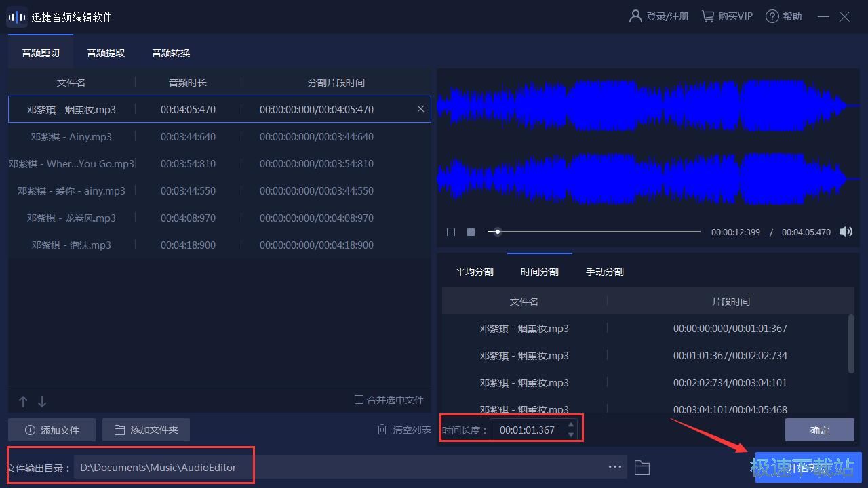Click the output directory path field
The image size is (868, 488).
(339, 467)
